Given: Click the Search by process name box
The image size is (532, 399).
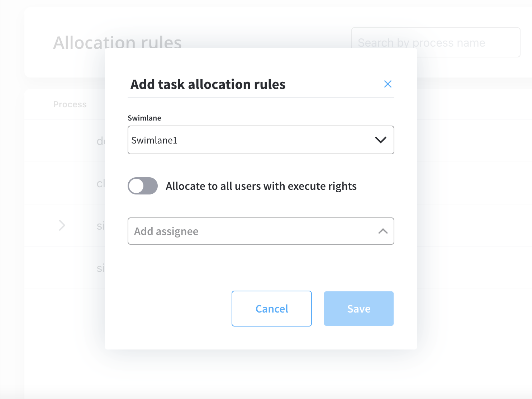Looking at the screenshot, I should (436, 42).
